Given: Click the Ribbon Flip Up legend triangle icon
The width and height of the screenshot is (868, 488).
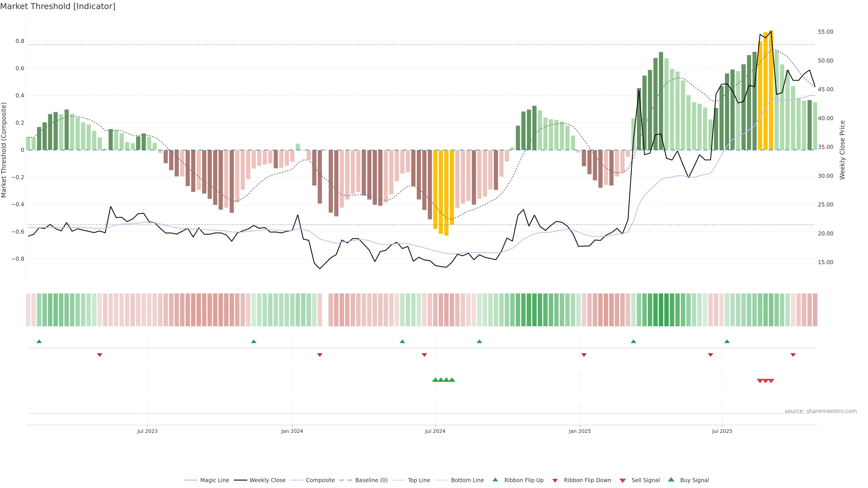Looking at the screenshot, I should [495, 480].
